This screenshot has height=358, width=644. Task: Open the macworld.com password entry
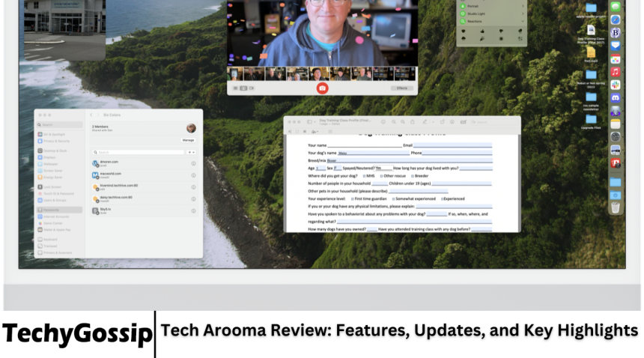[x=144, y=175]
